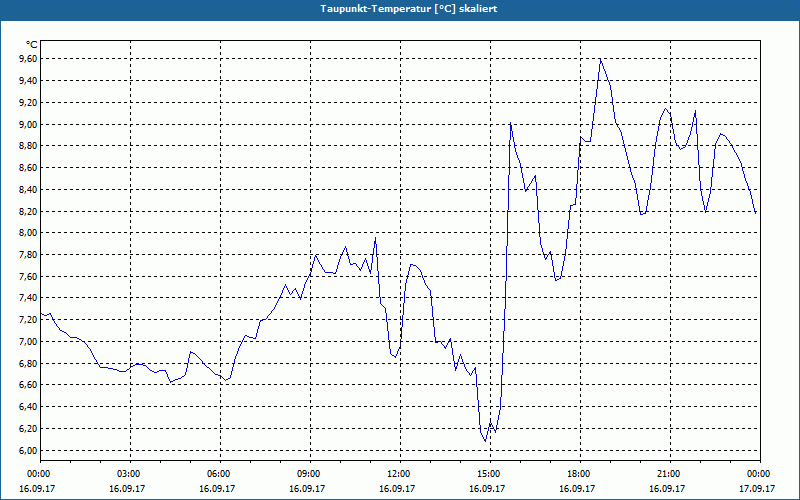
Task: Select the y-axis value '7,40'
Action: tap(28, 298)
